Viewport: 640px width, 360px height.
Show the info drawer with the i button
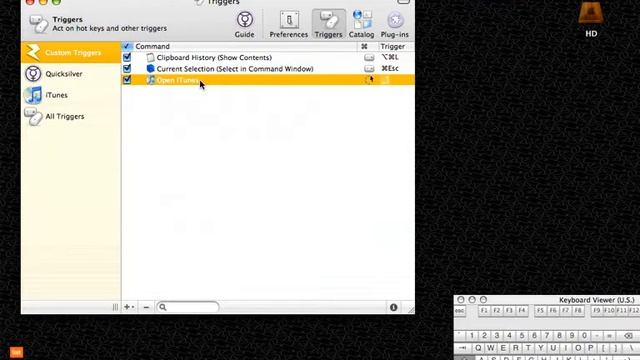(393, 307)
